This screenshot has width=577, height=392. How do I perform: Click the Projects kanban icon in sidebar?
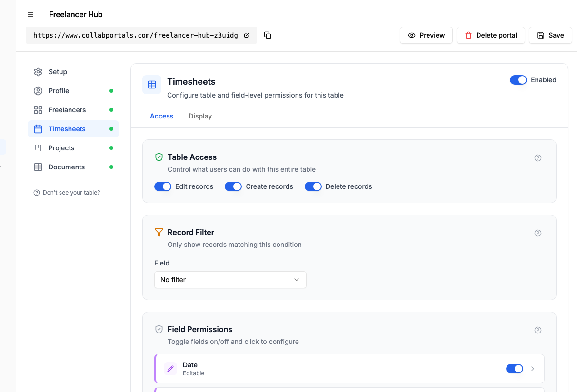(38, 148)
